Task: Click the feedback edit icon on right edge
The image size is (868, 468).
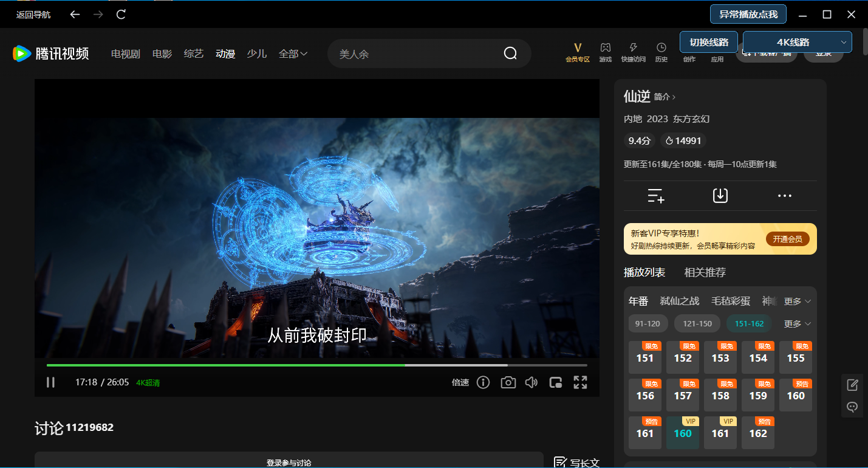Action: click(x=852, y=384)
